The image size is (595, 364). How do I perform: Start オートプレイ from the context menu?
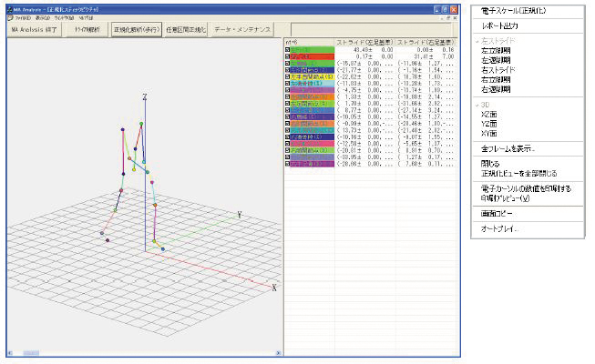pos(499,227)
